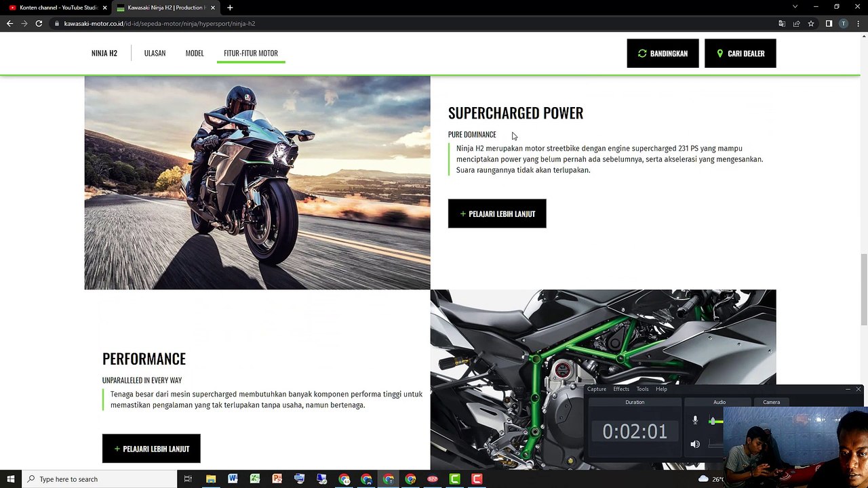This screenshot has width=868, height=488.
Task: Click the Camera panel label in recorder
Action: [771, 402]
